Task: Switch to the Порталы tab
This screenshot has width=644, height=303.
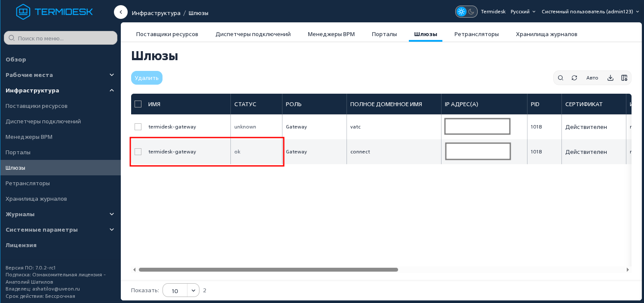Action: point(384,34)
